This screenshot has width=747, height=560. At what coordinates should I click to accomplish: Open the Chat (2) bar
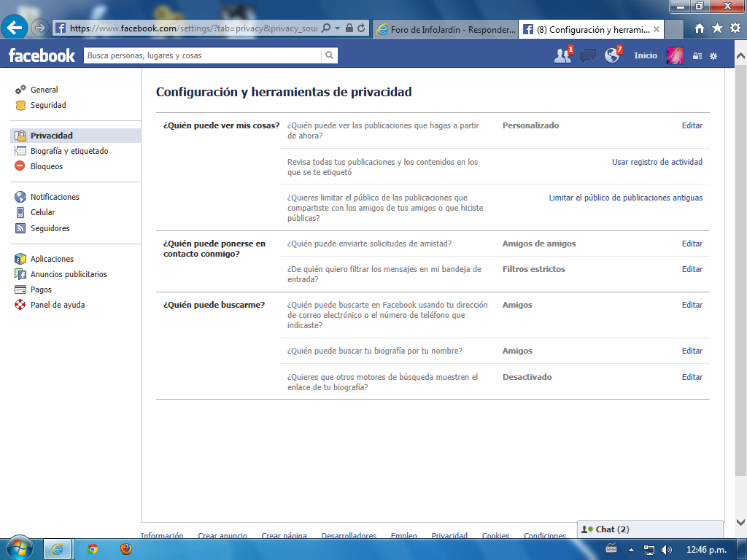click(x=650, y=529)
